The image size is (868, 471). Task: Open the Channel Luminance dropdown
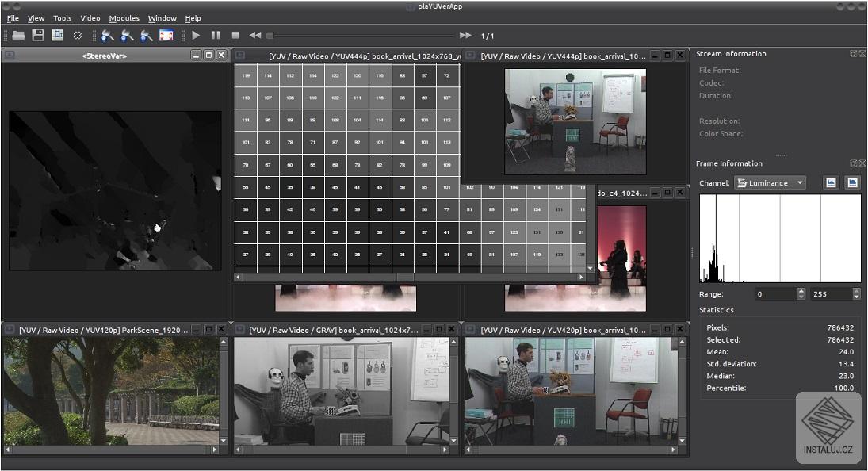(770, 182)
